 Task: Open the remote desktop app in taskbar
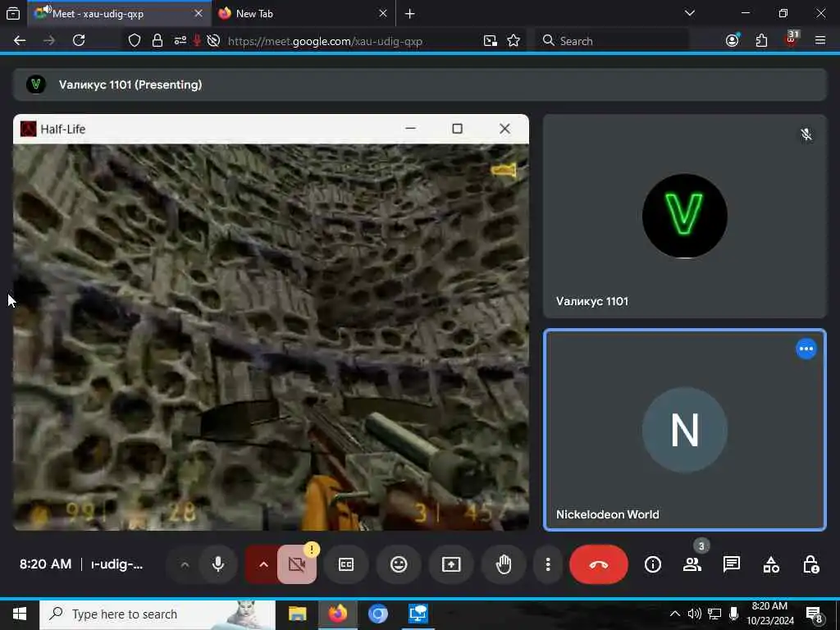point(418,614)
